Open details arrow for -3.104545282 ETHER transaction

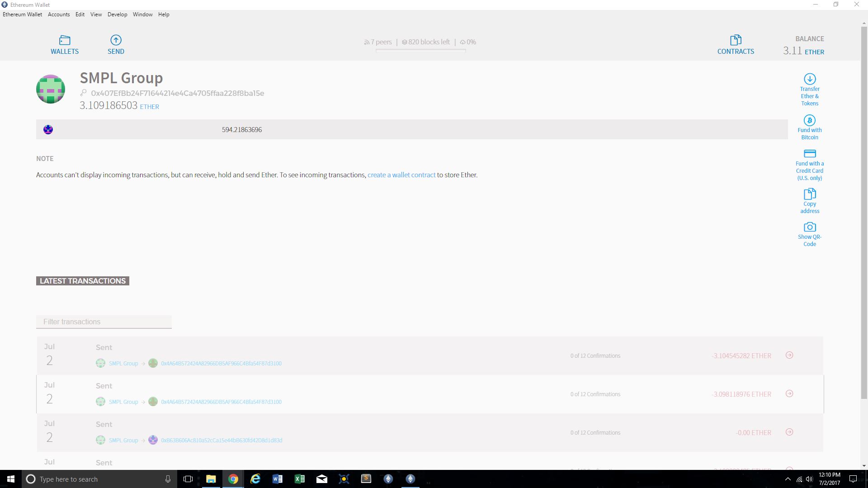pyautogui.click(x=789, y=355)
